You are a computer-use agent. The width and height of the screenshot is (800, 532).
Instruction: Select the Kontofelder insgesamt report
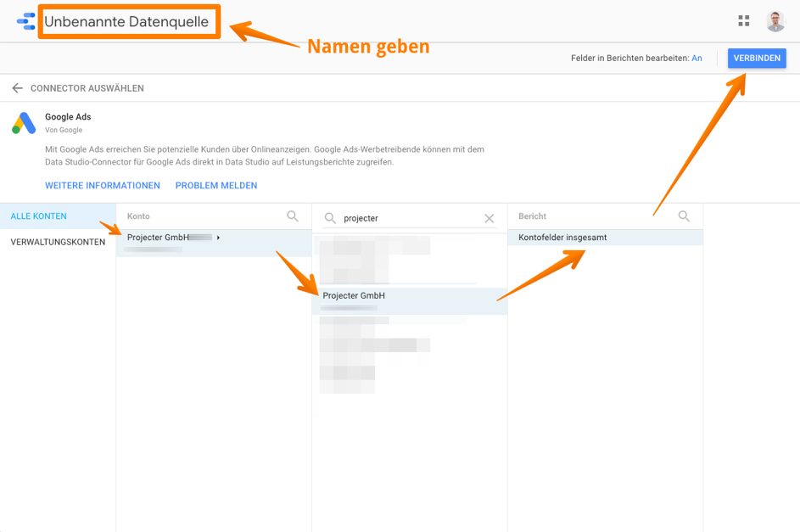coord(605,238)
